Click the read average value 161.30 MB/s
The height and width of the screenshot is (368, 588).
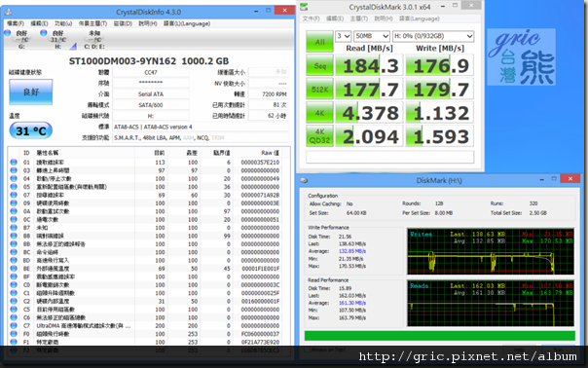pyautogui.click(x=352, y=303)
